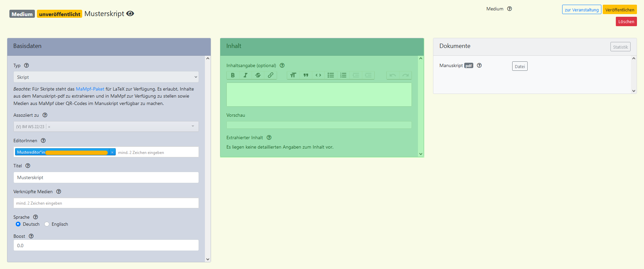
Task: Expand the Assoziiert zu dropdown arrow
Action: pyautogui.click(x=193, y=126)
